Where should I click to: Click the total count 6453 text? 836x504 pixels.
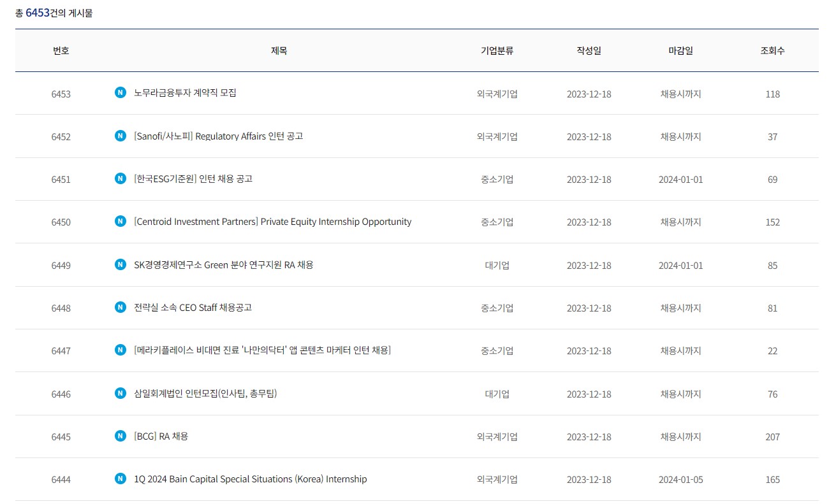38,13
